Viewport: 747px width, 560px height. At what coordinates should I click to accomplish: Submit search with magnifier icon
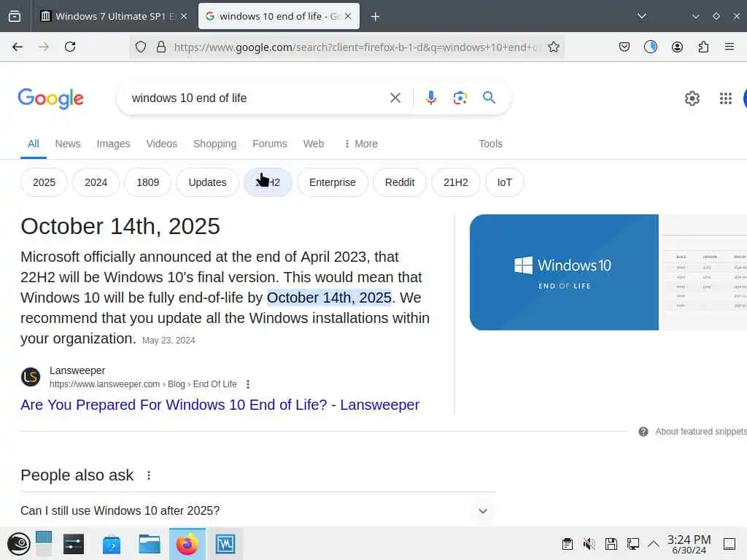(489, 98)
